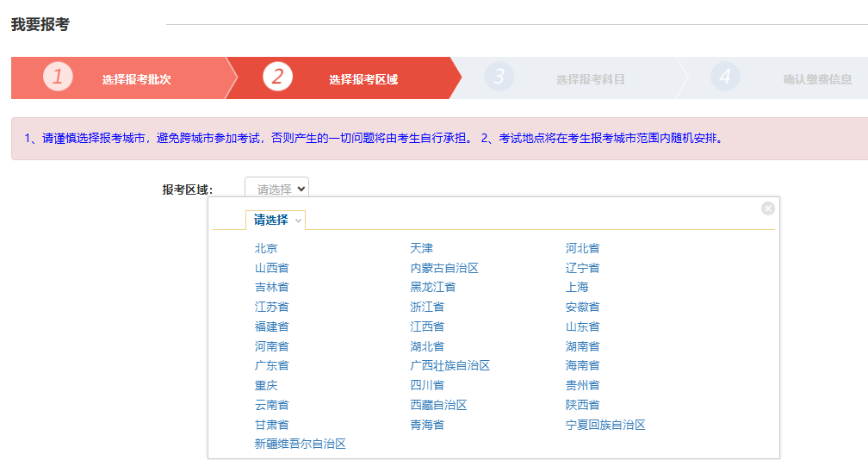The height and width of the screenshot is (460, 868).
Task: Click the 请选择 tab in popup
Action: [x=276, y=221]
